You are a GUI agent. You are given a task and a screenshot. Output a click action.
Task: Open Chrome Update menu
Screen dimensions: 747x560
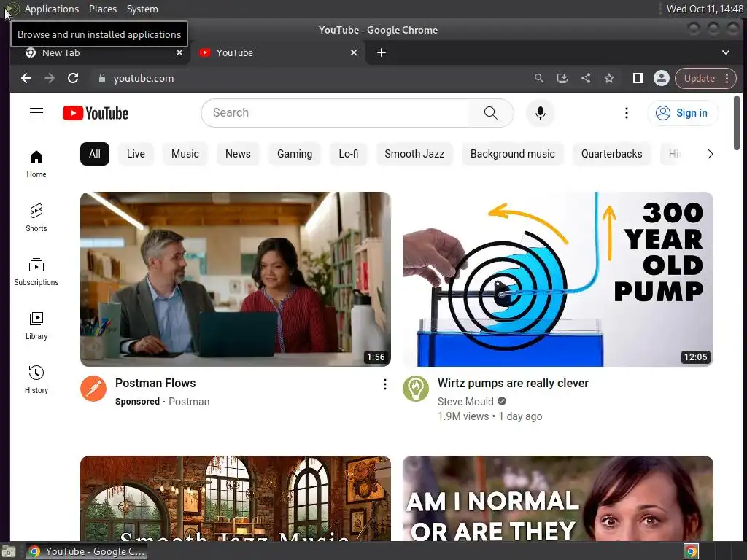coord(705,78)
